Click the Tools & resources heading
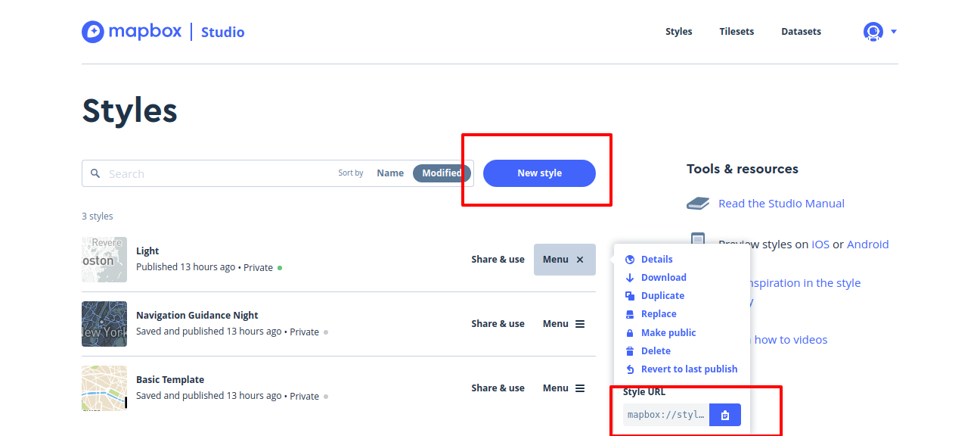Viewport: 980px width, 436px height. 743,169
